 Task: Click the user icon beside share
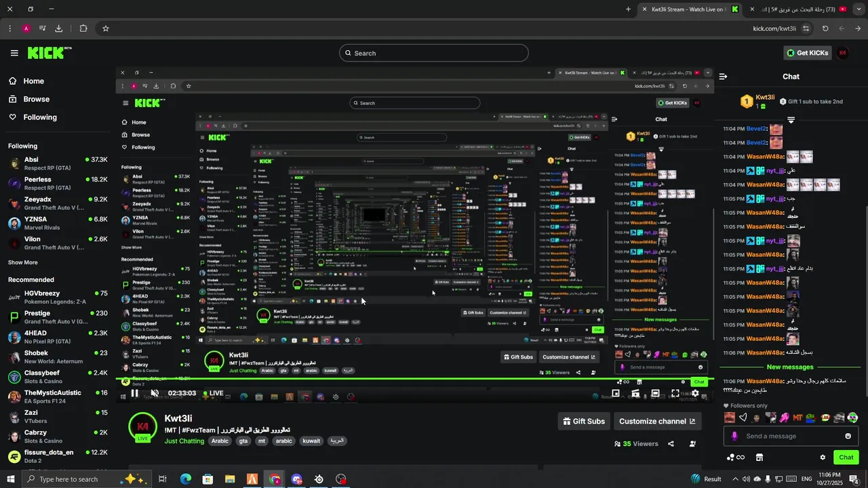click(x=692, y=444)
